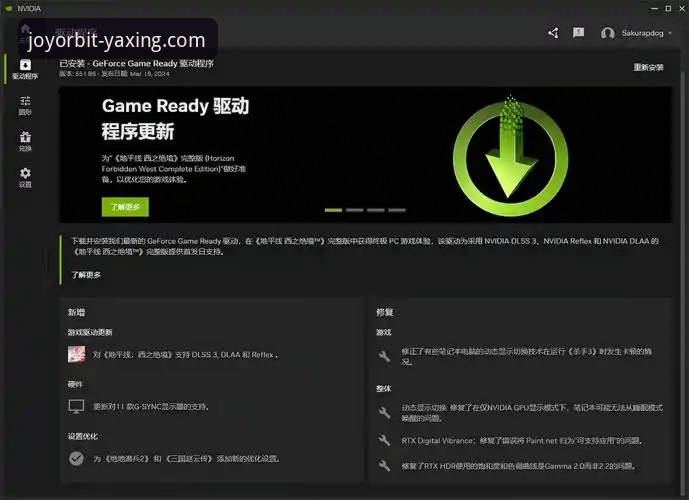
Task: Expand the Sakurapdog account dropdown arrow
Action: [x=670, y=34]
